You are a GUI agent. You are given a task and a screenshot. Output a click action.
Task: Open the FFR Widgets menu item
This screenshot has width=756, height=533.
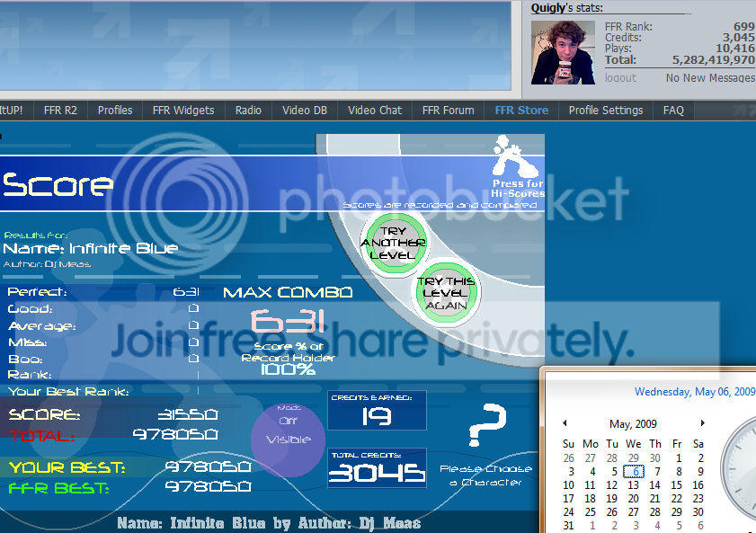point(183,111)
